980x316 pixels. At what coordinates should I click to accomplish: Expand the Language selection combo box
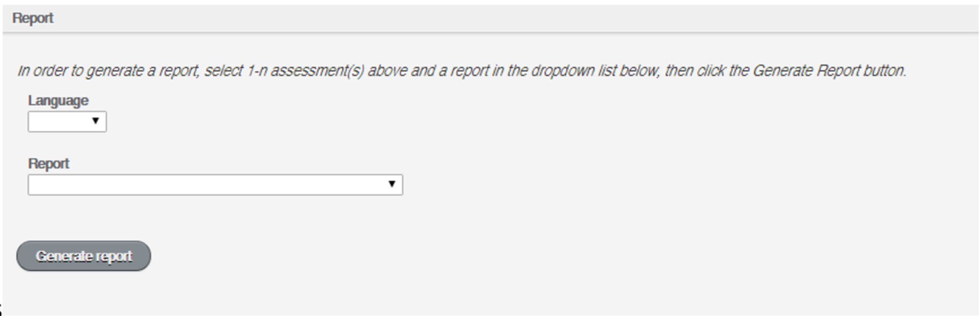(67, 121)
